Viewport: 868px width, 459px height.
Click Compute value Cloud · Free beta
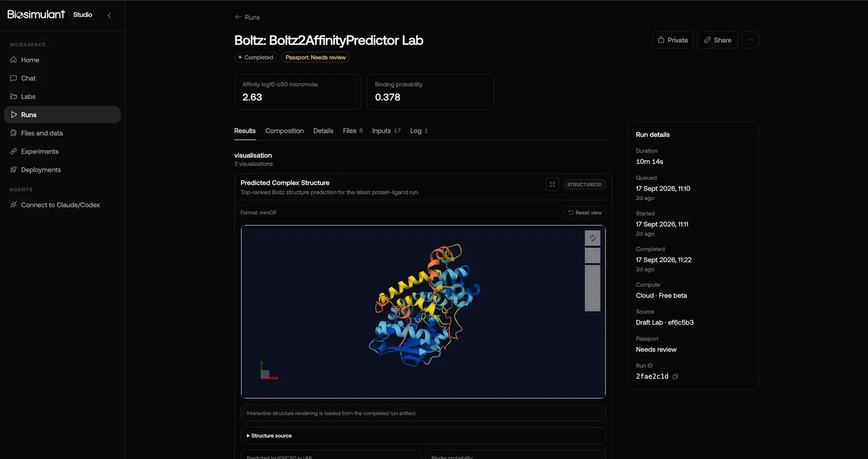661,296
